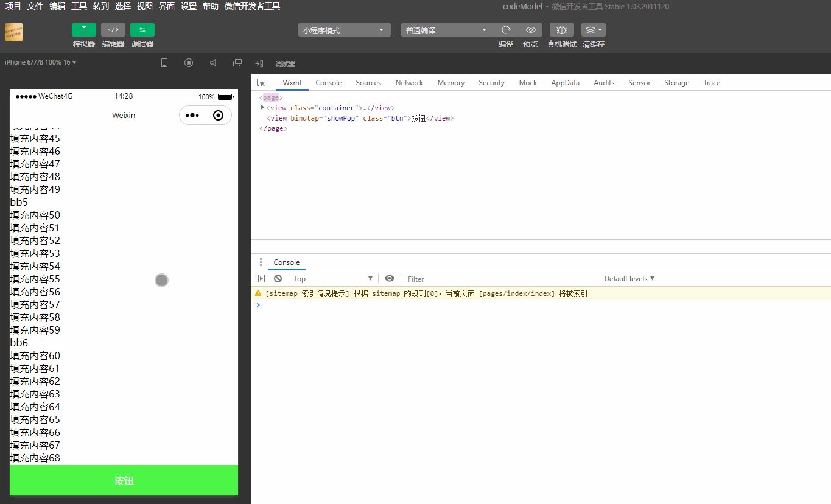831x504 pixels.
Task: Toggle the 编辑器 editor panel button
Action: [x=113, y=30]
